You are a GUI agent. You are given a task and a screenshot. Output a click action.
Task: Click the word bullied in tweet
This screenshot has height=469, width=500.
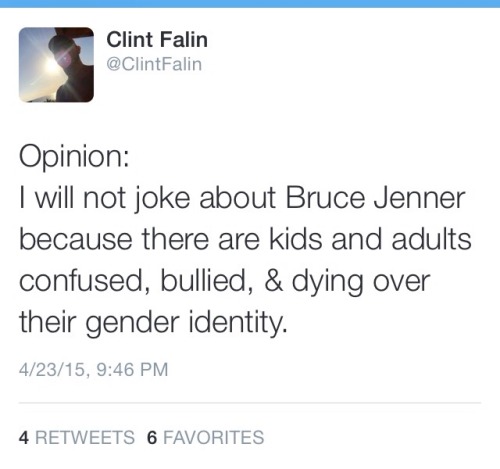click(x=206, y=281)
